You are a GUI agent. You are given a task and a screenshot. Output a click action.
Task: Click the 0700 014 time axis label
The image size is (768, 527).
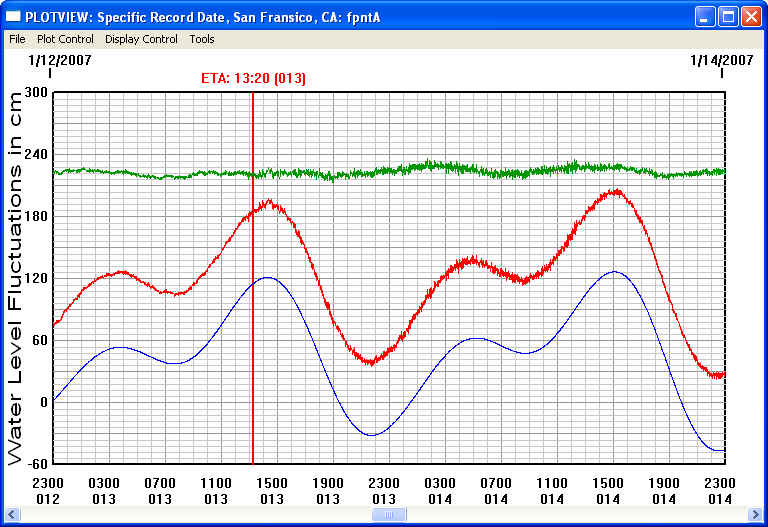496,491
